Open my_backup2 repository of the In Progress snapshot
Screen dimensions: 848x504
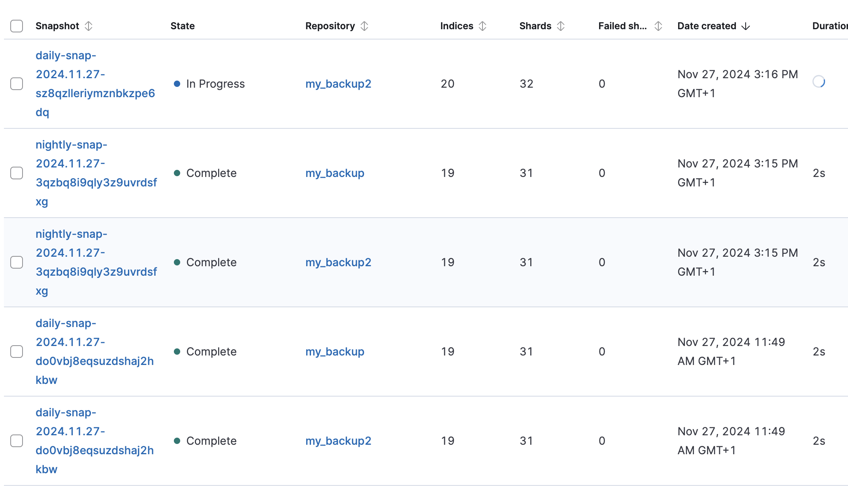(338, 84)
